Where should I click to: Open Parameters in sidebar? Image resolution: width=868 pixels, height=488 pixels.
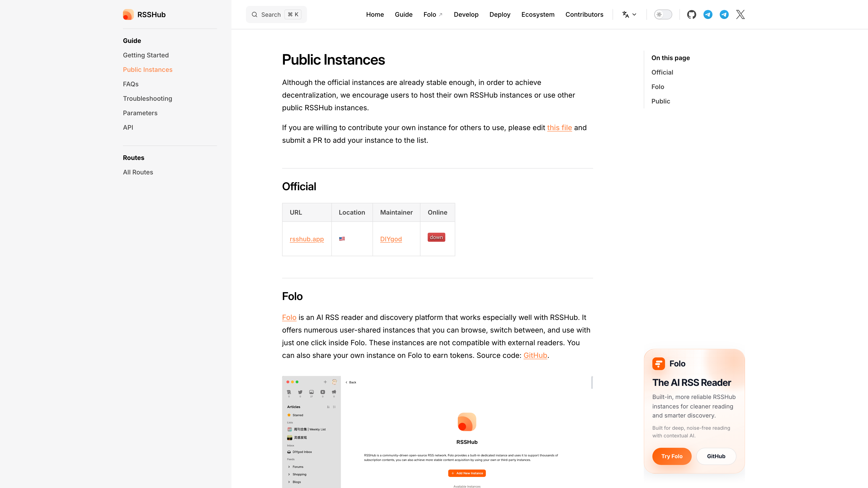140,113
